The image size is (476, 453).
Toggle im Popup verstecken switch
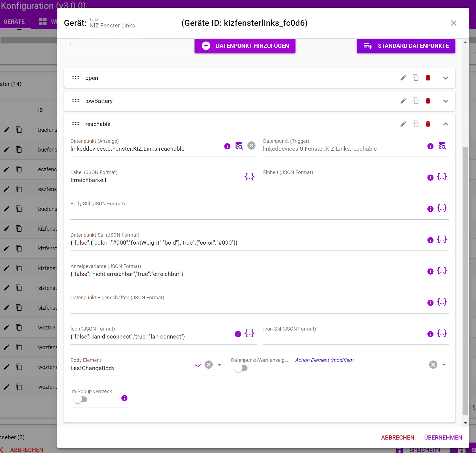(80, 399)
